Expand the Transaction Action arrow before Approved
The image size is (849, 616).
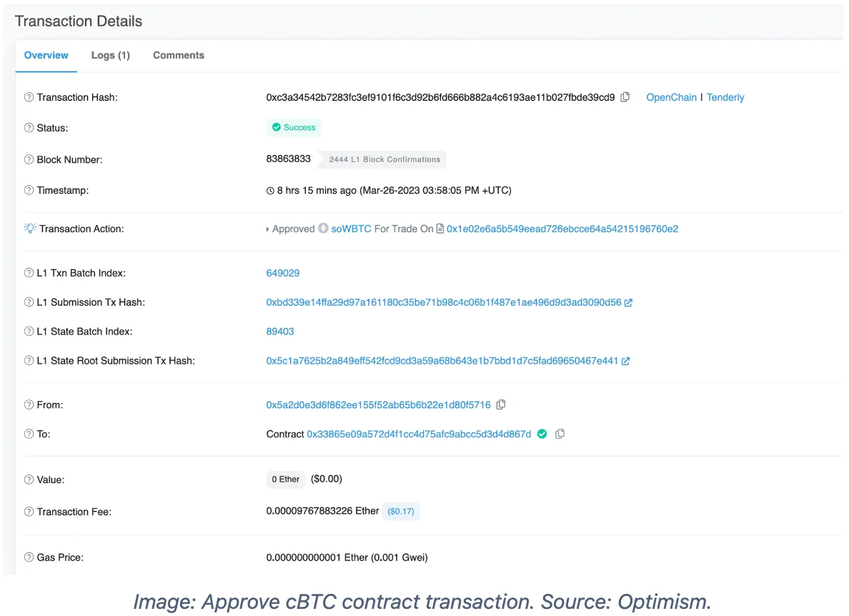pyautogui.click(x=267, y=229)
